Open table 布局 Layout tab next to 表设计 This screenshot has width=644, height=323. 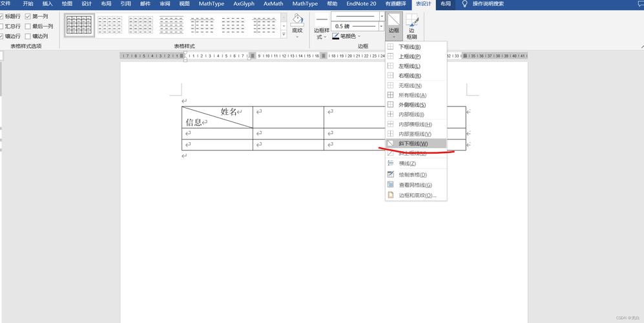[446, 4]
